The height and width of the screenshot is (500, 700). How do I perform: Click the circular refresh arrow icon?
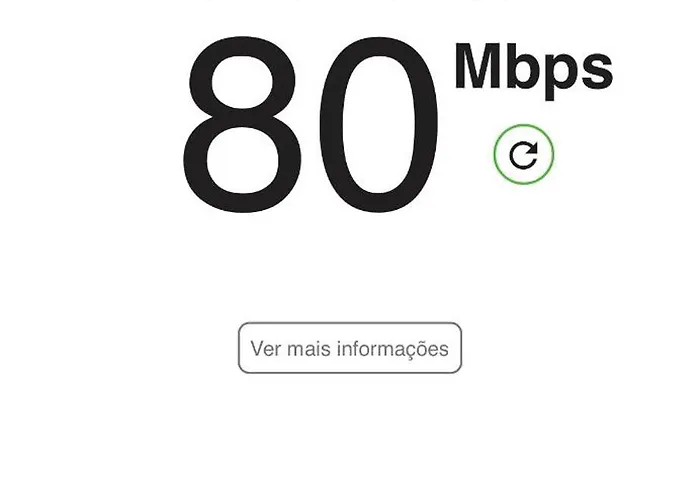[524, 154]
